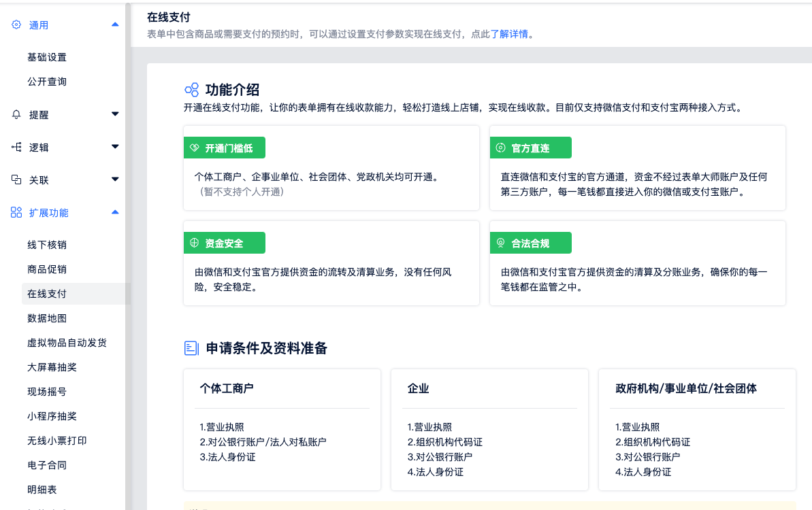Screen dimensions: 812x510
Task: Open 基础设置 in the sidebar
Action: point(47,57)
